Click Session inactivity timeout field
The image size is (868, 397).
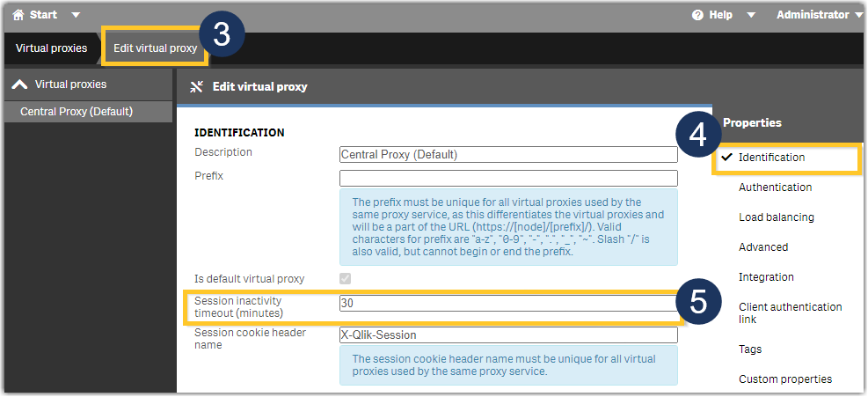508,303
